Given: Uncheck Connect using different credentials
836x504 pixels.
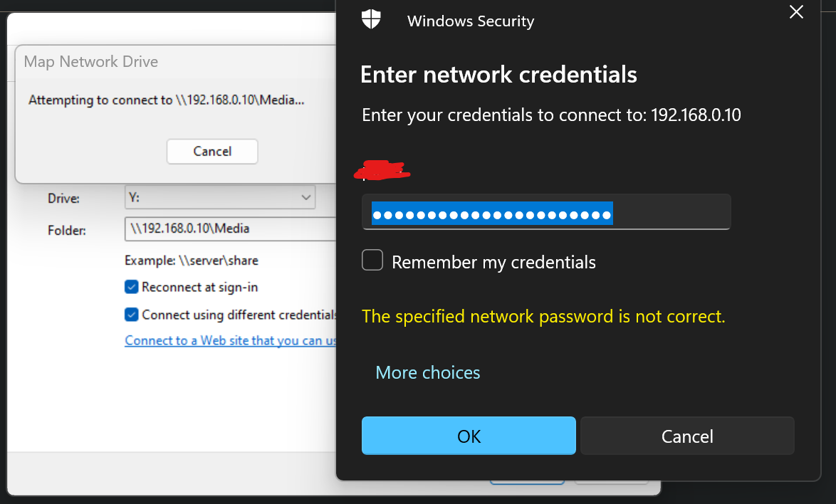Looking at the screenshot, I should tap(132, 315).
